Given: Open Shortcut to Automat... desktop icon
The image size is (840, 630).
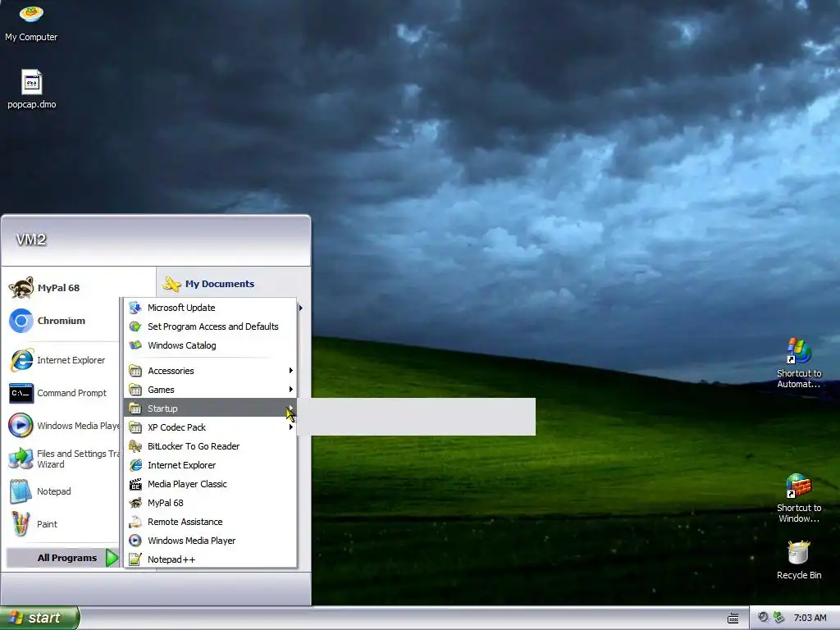Looking at the screenshot, I should [799, 363].
